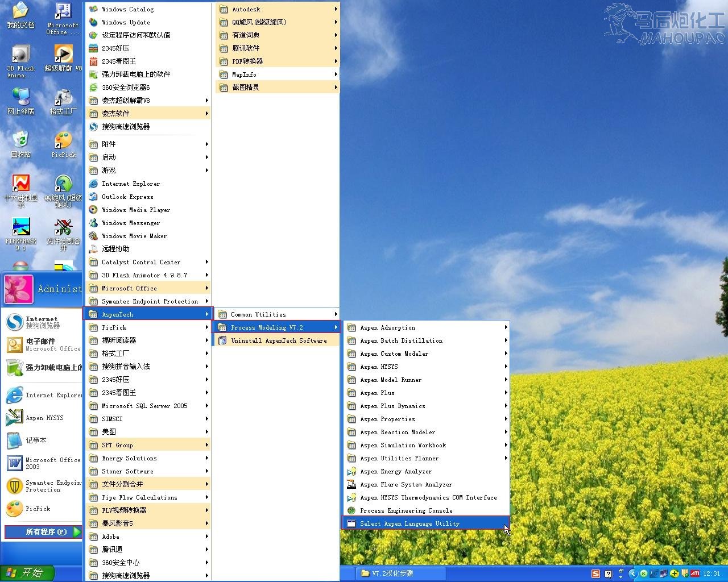The width and height of the screenshot is (728, 582).
Task: Click the ATI tray icon
Action: point(694,573)
